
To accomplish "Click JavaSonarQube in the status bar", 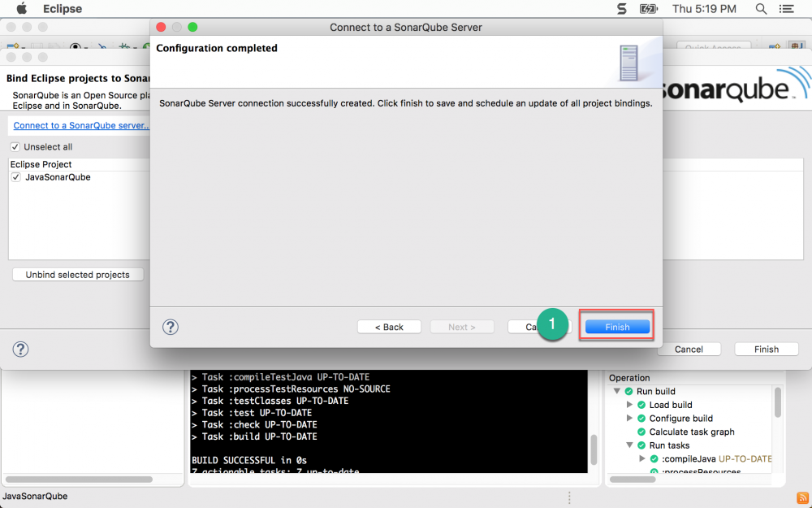I will pyautogui.click(x=35, y=496).
